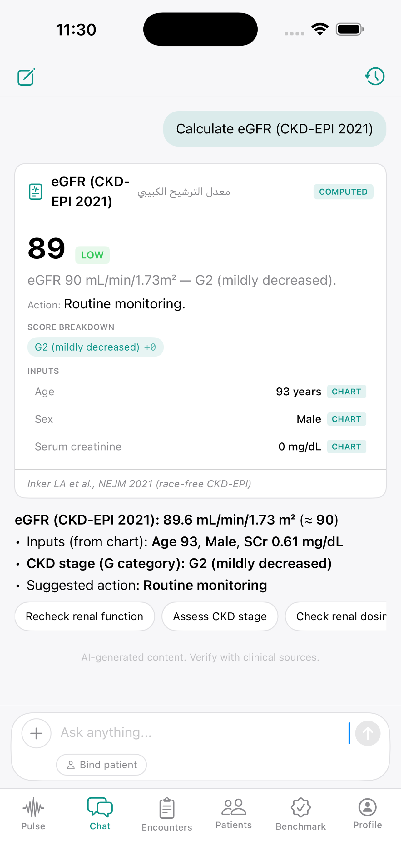Tap the COMPUTED status badge
This screenshot has width=401, height=868.
coord(343,192)
